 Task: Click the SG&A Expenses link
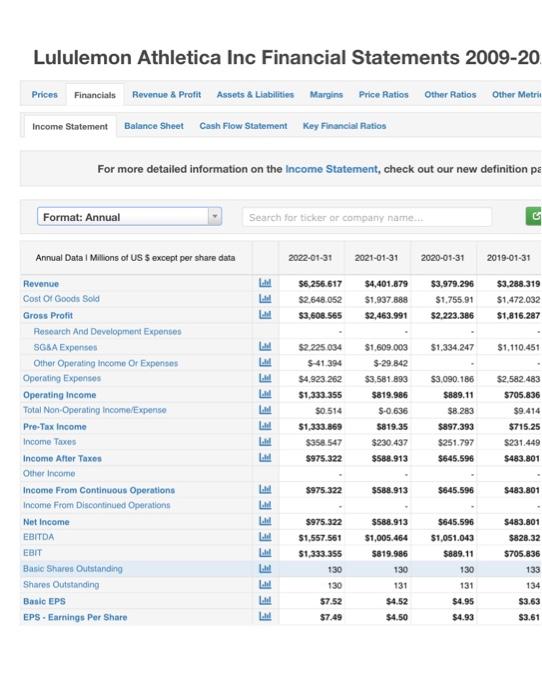(65, 347)
